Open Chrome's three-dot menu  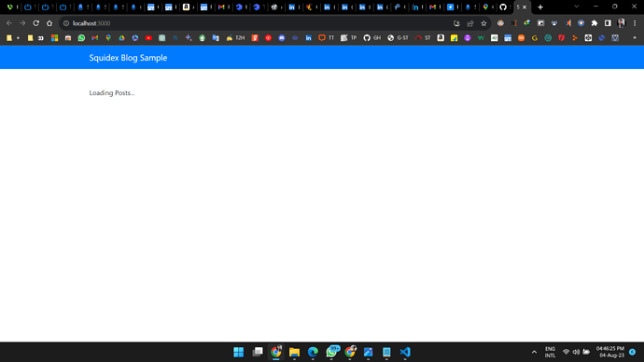click(x=635, y=23)
